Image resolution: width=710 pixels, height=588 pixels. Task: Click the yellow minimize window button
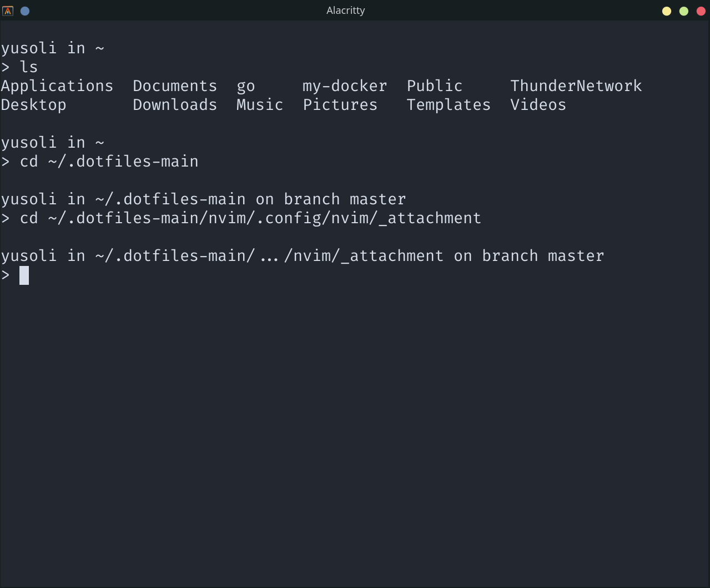(667, 11)
